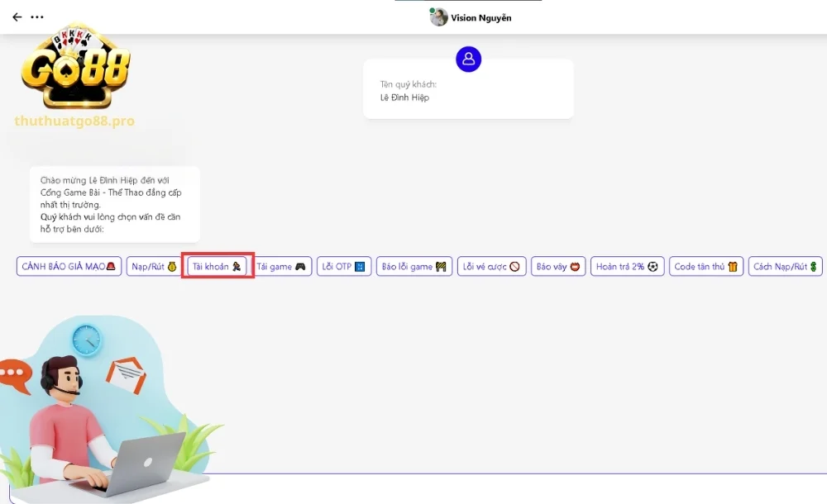This screenshot has width=827, height=504.
Task: Select the Lỗi vé cược option
Action: point(491,267)
